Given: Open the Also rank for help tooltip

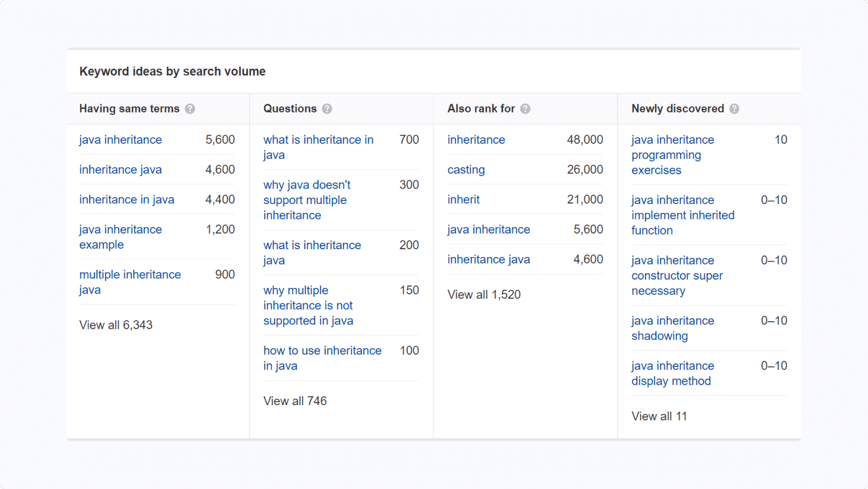Looking at the screenshot, I should [524, 109].
